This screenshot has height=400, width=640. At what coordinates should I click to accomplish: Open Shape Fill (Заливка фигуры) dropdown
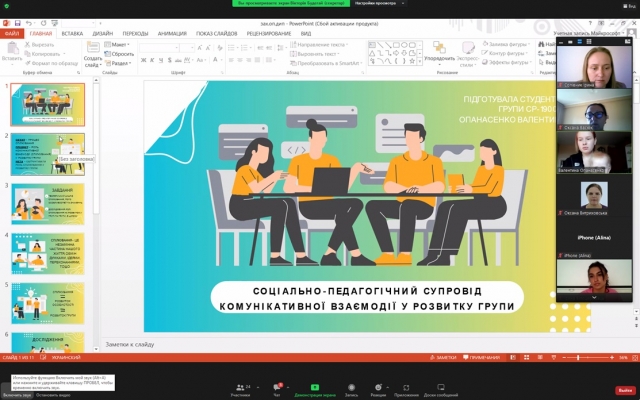pos(507,44)
